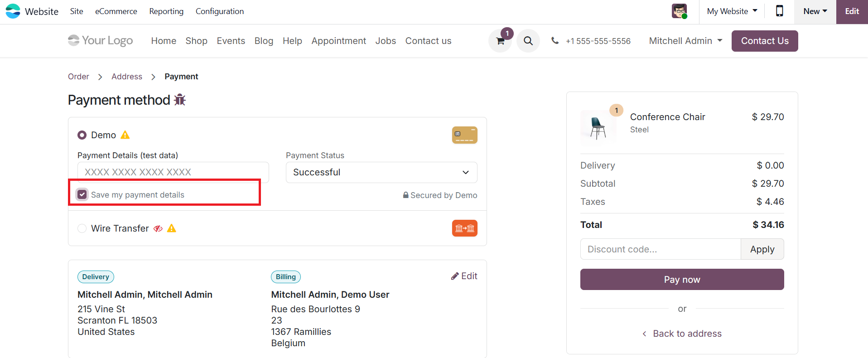The height and width of the screenshot is (358, 868).
Task: Uncheck Save my payment details
Action: [82, 194]
